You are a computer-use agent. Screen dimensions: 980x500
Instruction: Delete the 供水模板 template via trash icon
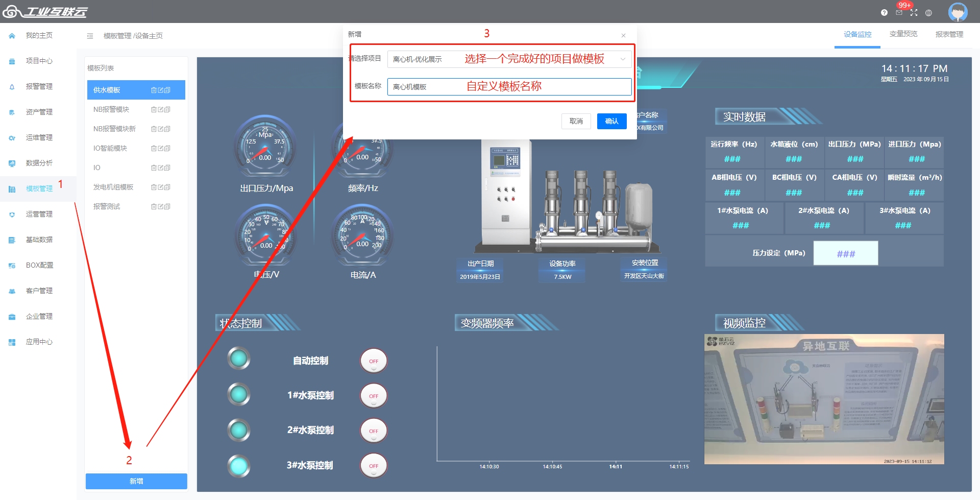pos(154,90)
